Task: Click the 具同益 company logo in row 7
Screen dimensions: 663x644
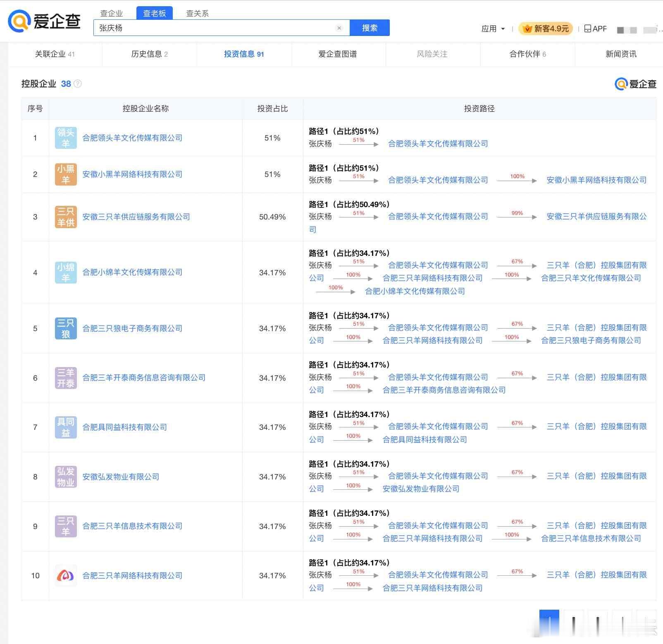Action: pos(66,427)
